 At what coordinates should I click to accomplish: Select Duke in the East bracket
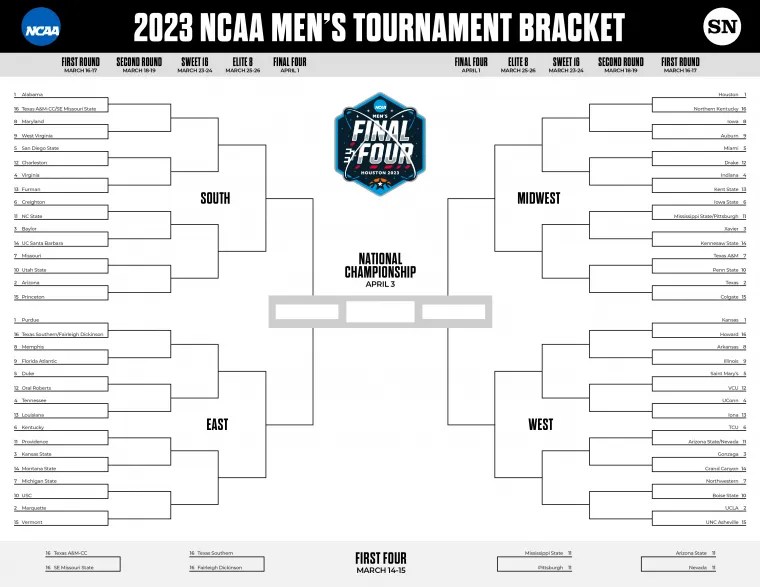tap(28, 374)
